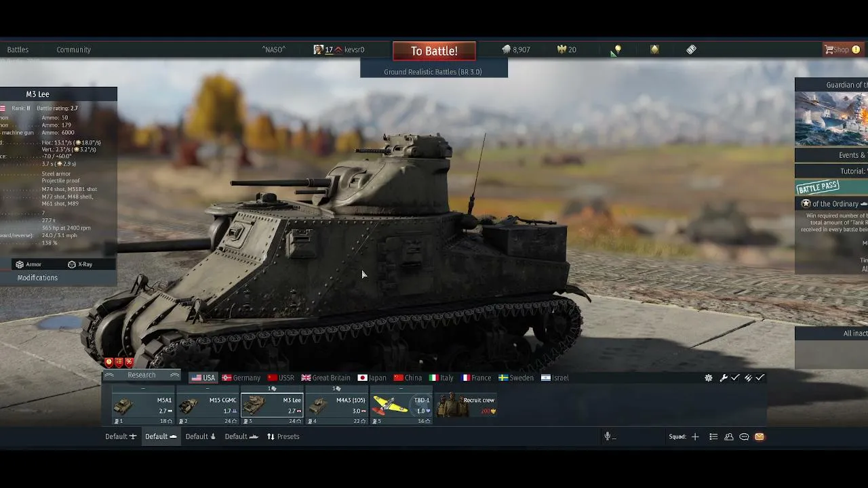The width and height of the screenshot is (868, 488).
Task: Select the M3 Lee vehicle slot
Action: pyautogui.click(x=272, y=405)
